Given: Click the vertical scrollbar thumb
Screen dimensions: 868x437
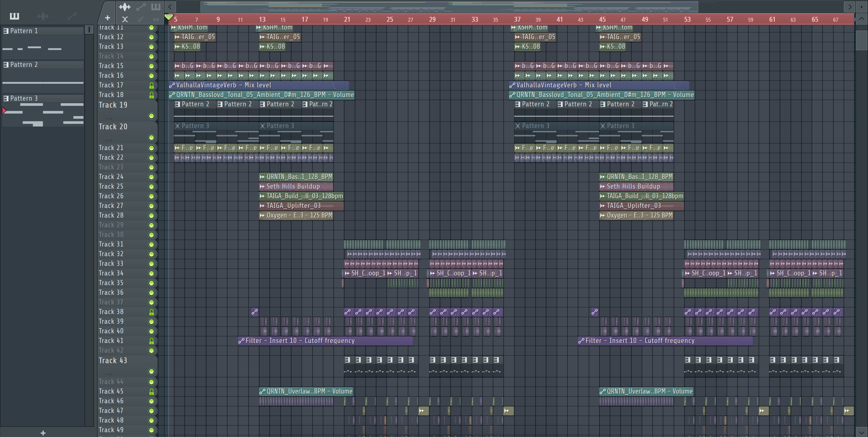Looking at the screenshot, I should 861,40.
